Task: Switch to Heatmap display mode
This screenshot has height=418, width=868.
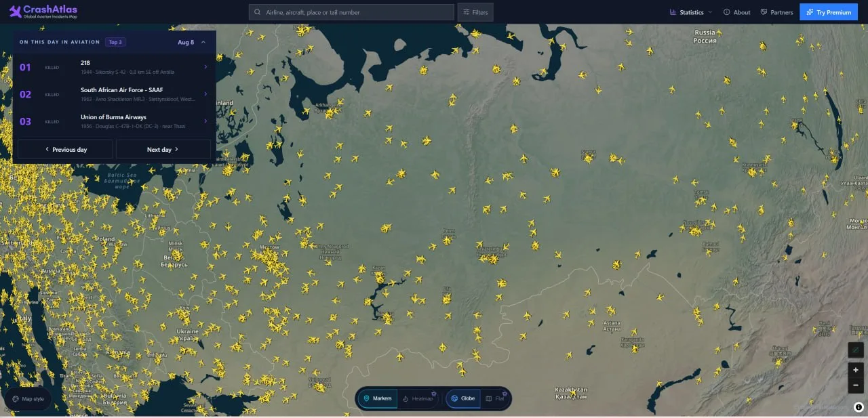Action: pos(418,398)
